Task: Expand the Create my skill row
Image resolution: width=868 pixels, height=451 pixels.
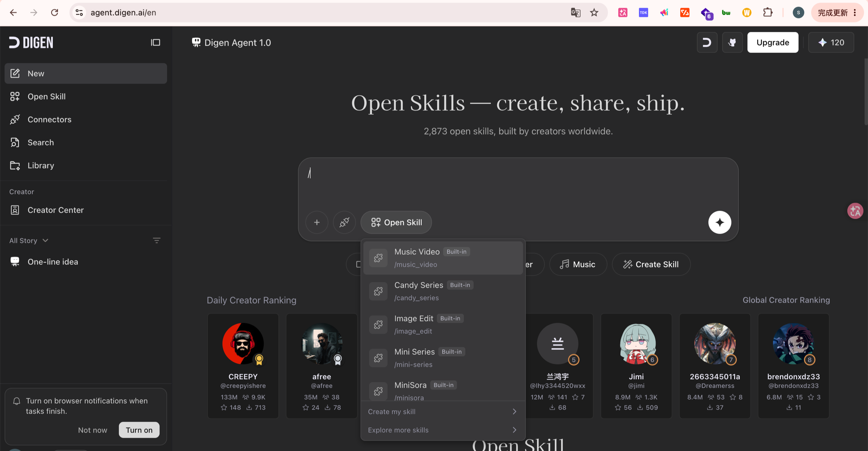Action: click(443, 412)
